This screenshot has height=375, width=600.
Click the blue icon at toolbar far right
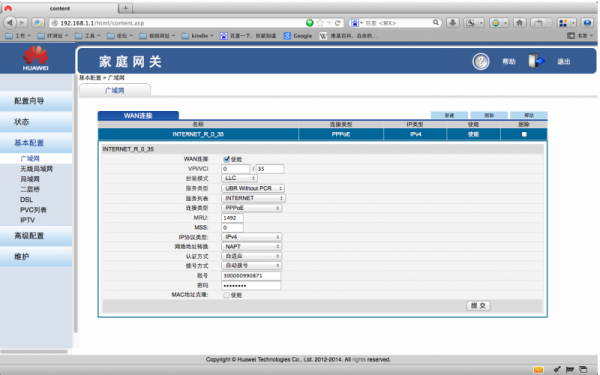point(587,23)
